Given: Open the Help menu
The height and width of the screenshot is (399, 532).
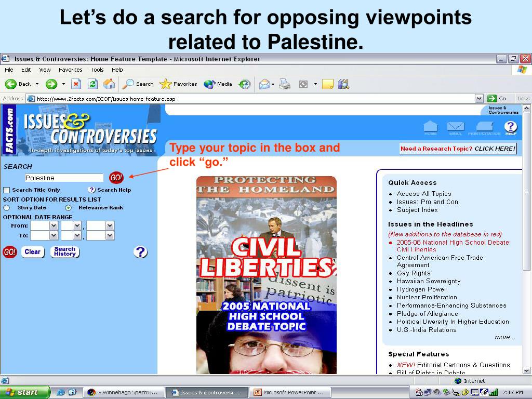Looking at the screenshot, I should 117,70.
